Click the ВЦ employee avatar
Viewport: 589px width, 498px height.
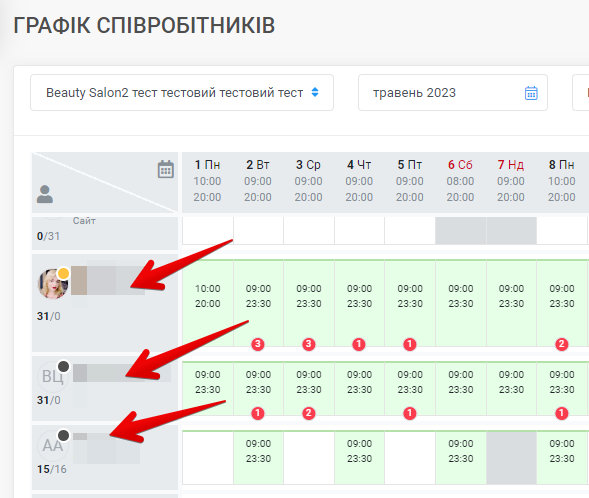tap(53, 376)
